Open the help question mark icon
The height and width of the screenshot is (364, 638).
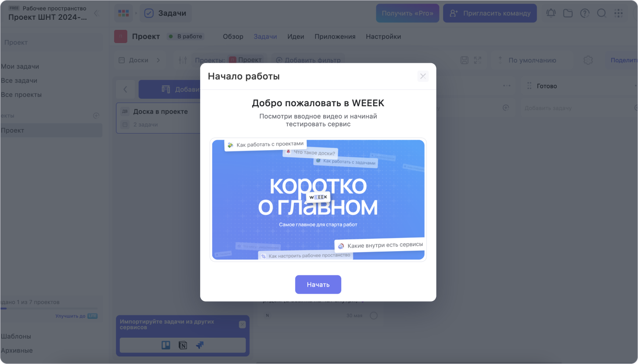pyautogui.click(x=584, y=13)
